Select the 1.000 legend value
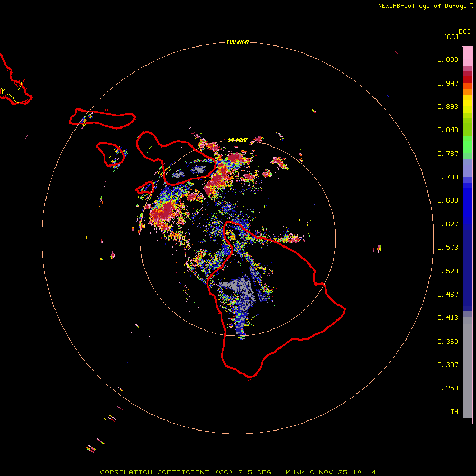 448,59
